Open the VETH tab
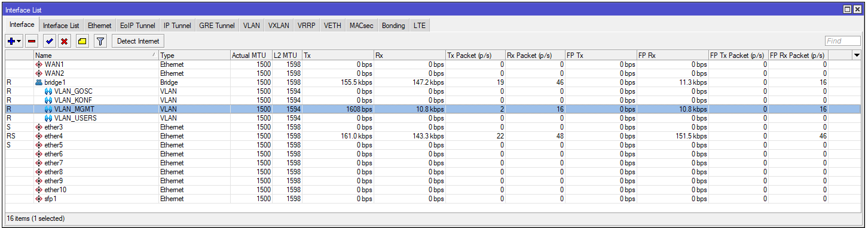 [332, 26]
